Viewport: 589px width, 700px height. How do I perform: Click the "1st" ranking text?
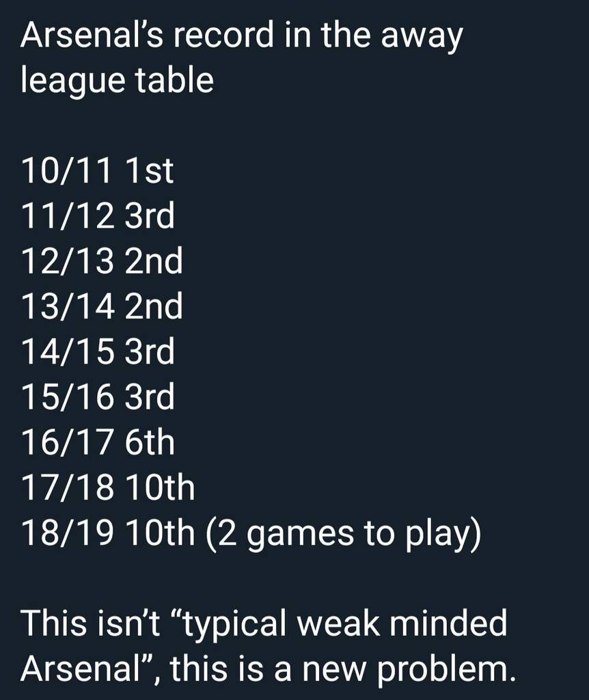[x=150, y=171]
